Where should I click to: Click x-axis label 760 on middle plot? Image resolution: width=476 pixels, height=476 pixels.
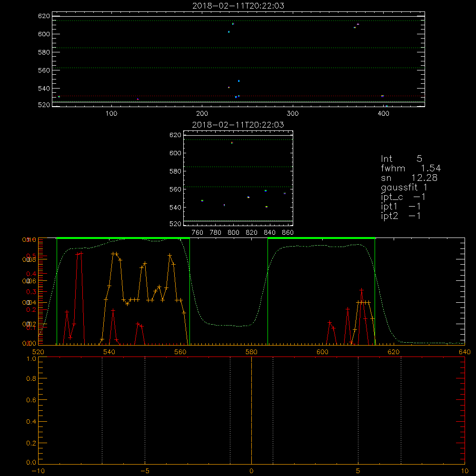[x=198, y=233]
